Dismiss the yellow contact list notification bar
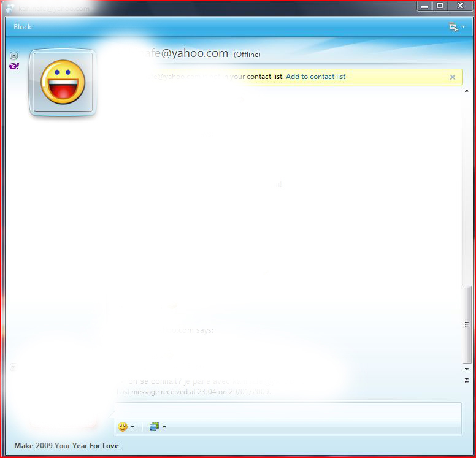The width and height of the screenshot is (476, 458). (x=452, y=77)
